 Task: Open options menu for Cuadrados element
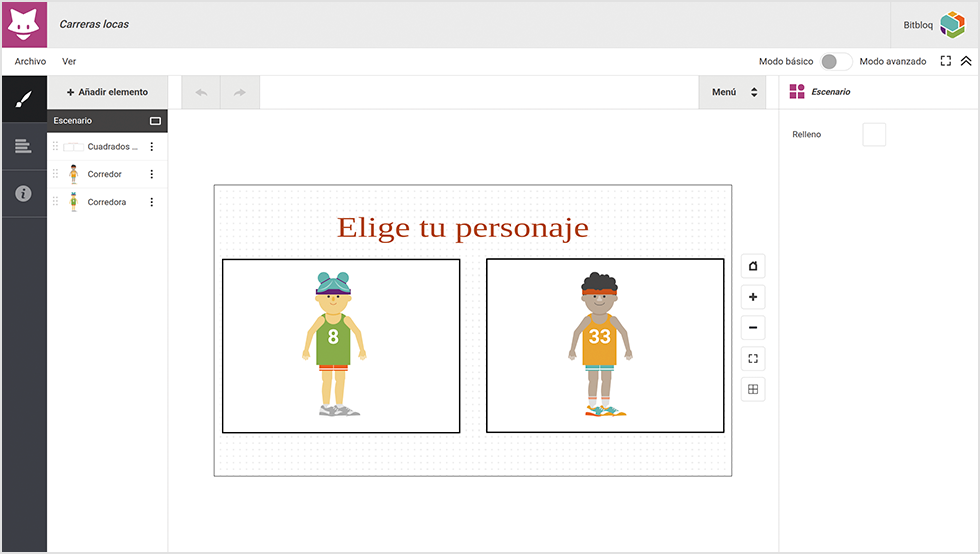[x=152, y=146]
